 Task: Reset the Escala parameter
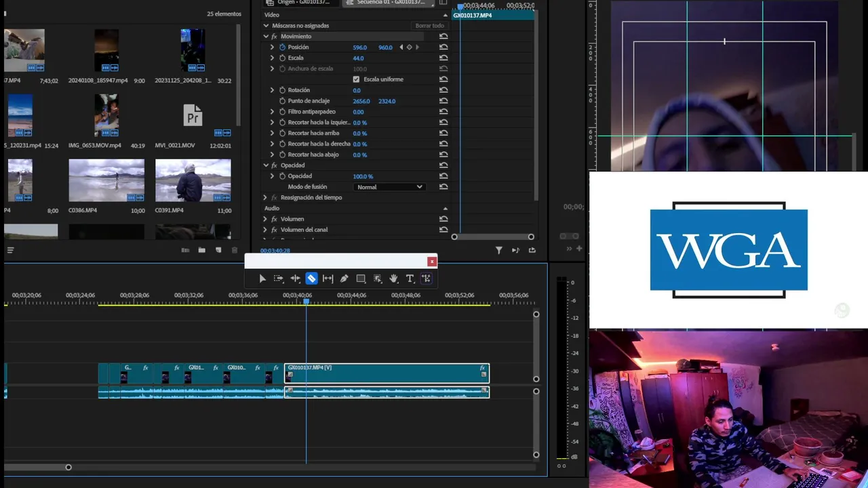[443, 58]
